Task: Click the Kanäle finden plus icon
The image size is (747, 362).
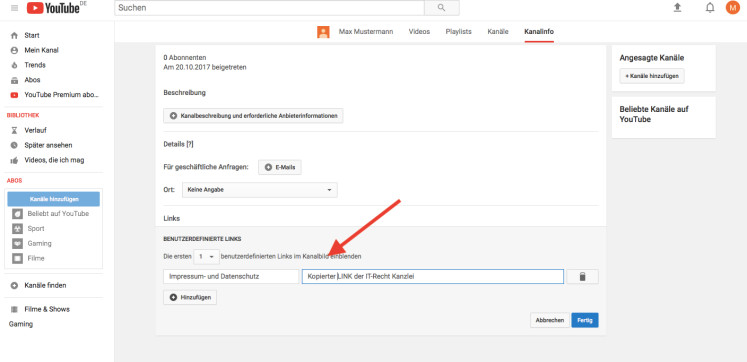Action: [x=14, y=286]
